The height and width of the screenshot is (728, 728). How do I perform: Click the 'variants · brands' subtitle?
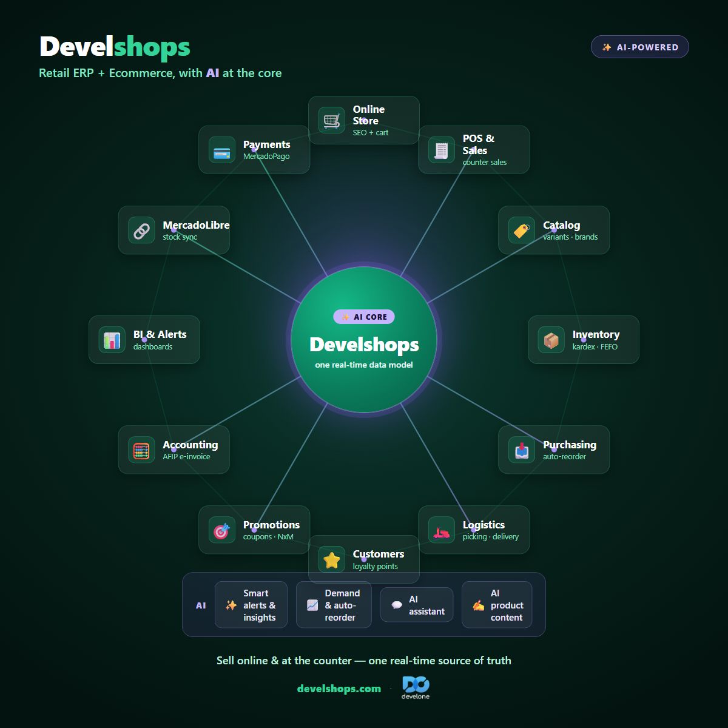click(x=570, y=237)
